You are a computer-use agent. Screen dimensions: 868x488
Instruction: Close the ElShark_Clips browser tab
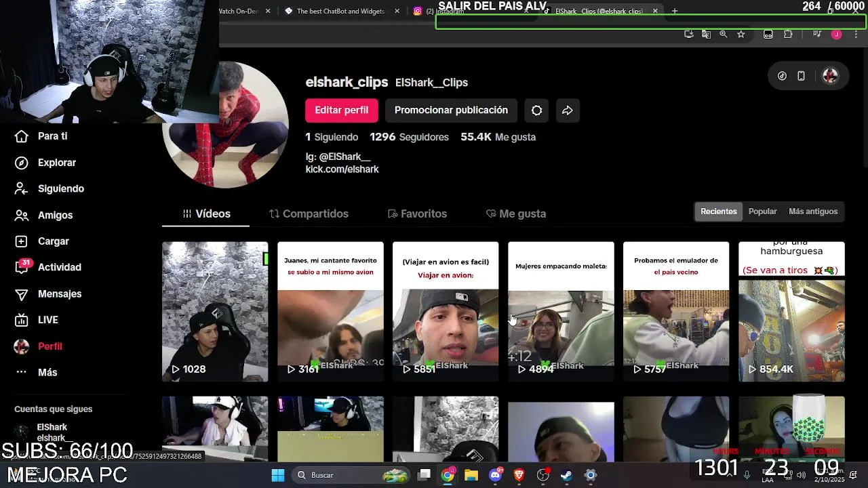pyautogui.click(x=655, y=11)
